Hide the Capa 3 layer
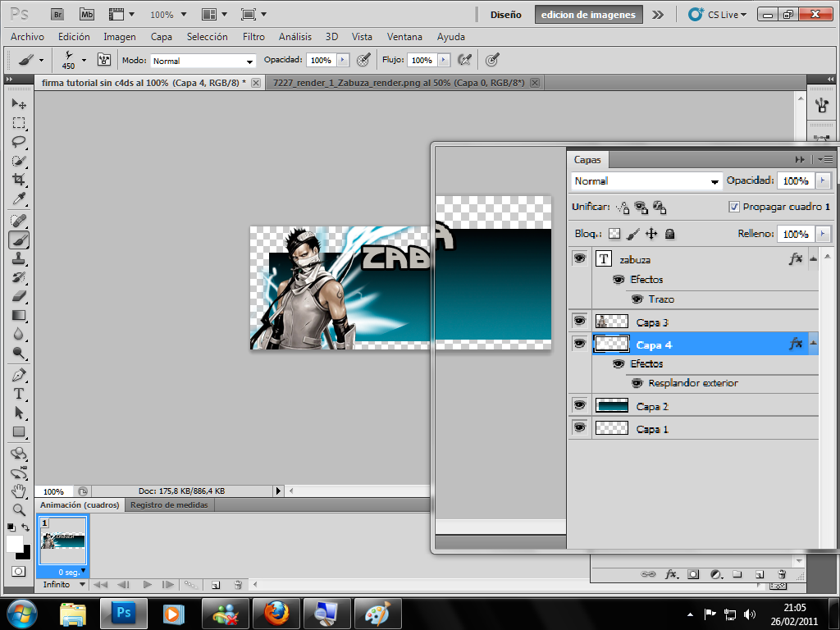The width and height of the screenshot is (840, 630). (x=580, y=321)
